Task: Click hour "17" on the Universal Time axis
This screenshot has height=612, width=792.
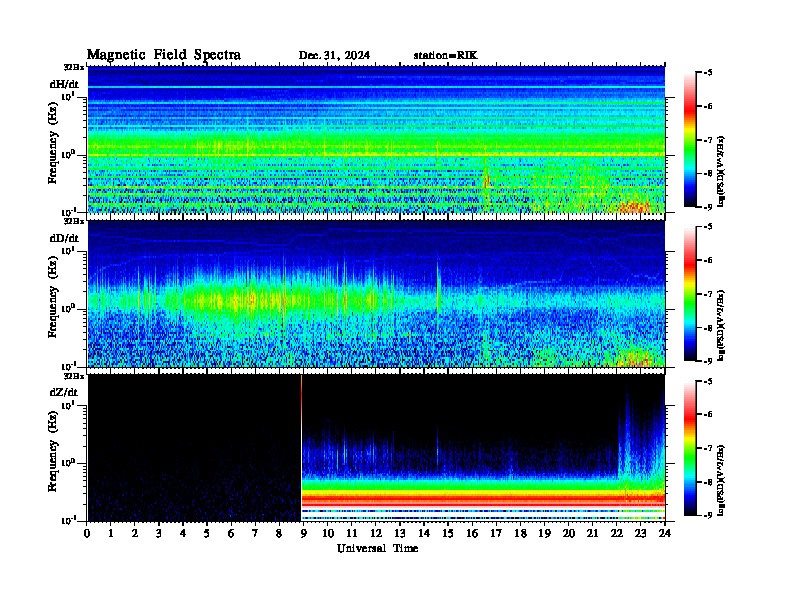Action: (x=496, y=534)
